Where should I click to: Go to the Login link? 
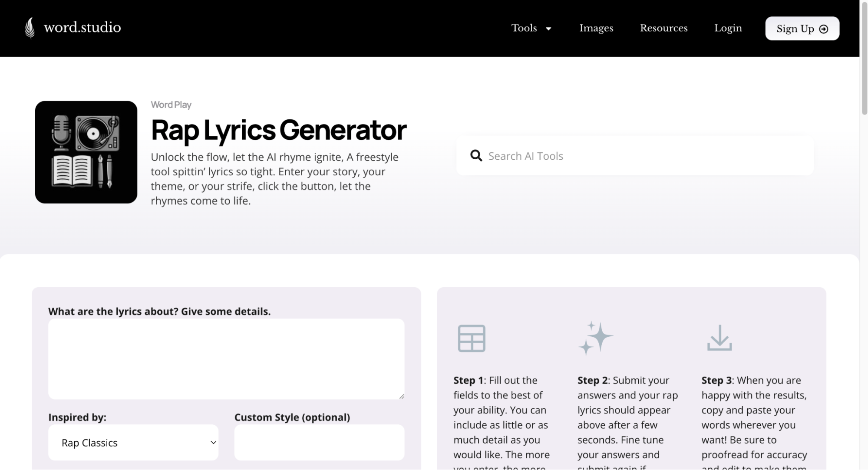coord(728,28)
